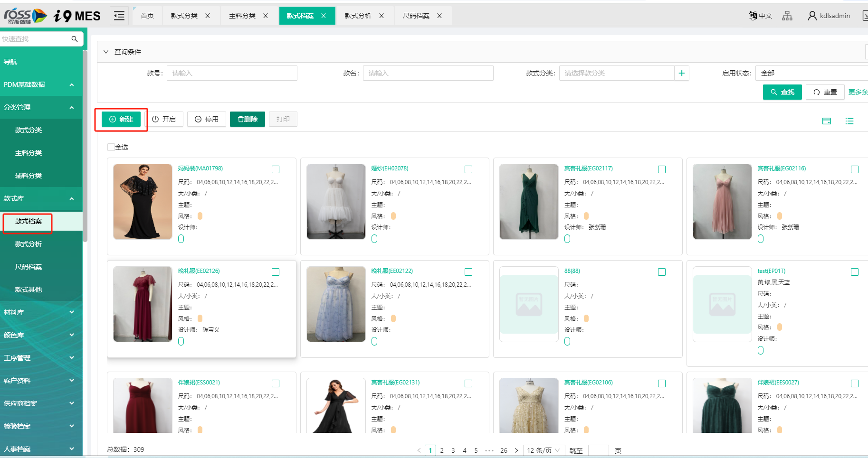
Task: Close the 款式档案 tab
Action: (324, 16)
